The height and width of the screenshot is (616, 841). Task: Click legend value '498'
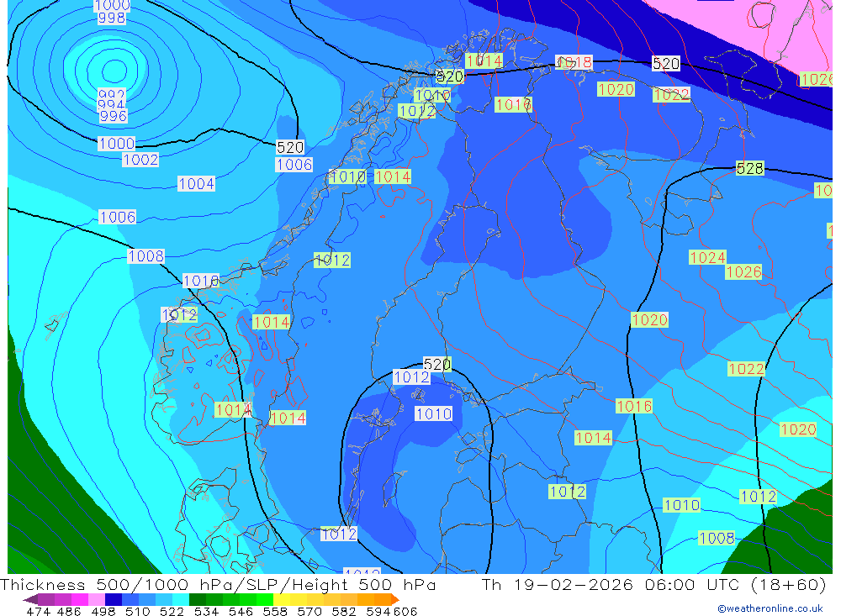[103, 612]
